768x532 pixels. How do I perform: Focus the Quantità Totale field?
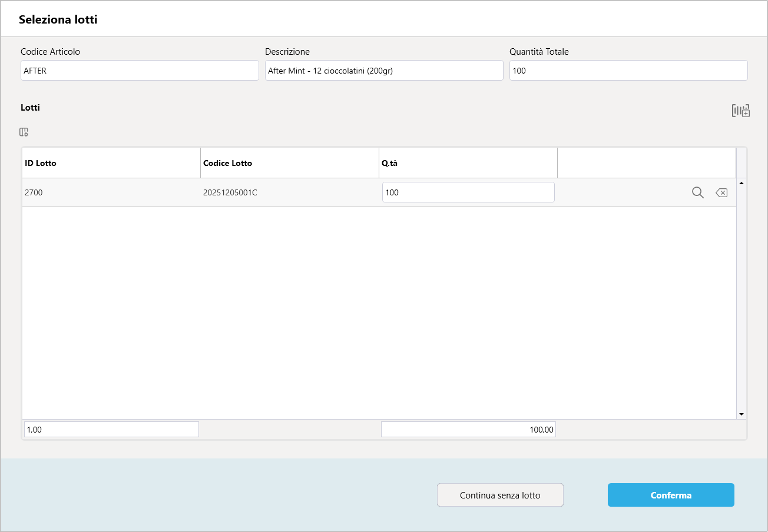(628, 71)
